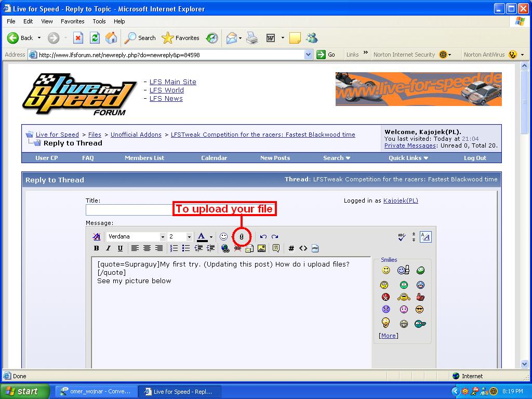Toggle align left
The image size is (532, 399).
coord(135,248)
